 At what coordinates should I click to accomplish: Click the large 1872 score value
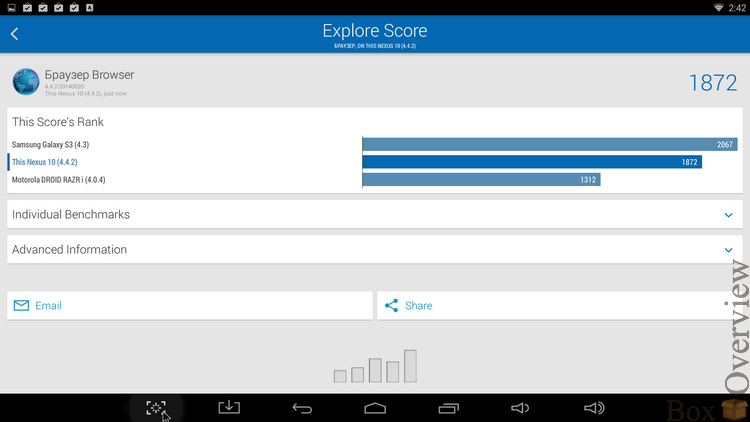click(713, 83)
